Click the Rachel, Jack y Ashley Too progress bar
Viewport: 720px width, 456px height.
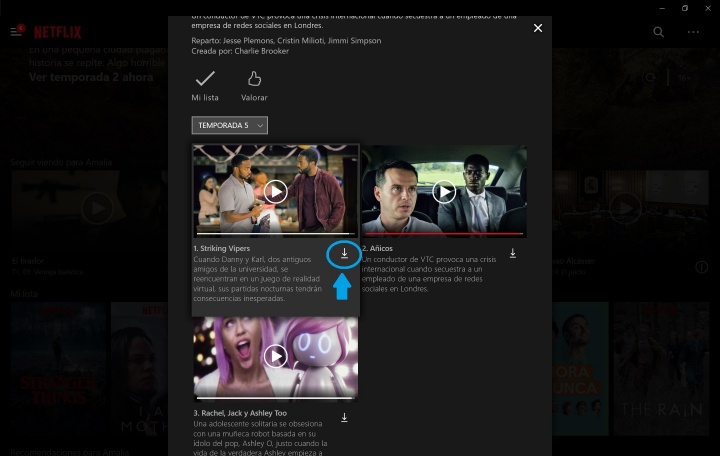(276, 398)
